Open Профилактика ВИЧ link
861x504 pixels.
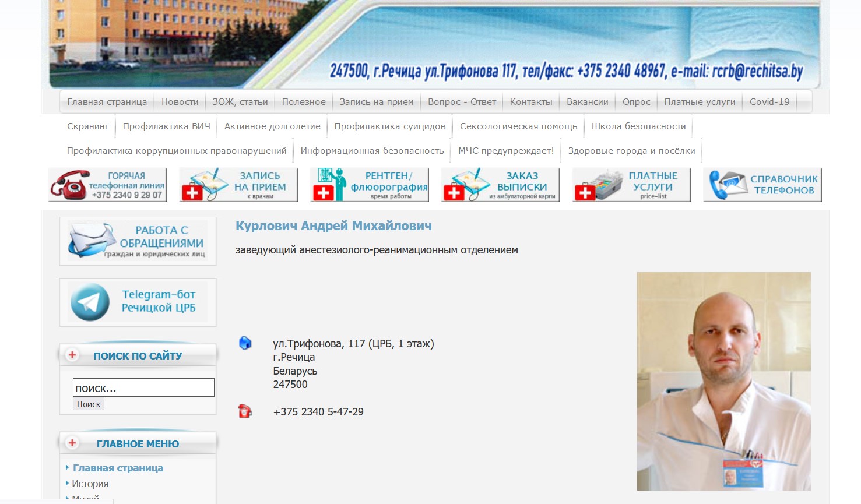click(166, 126)
